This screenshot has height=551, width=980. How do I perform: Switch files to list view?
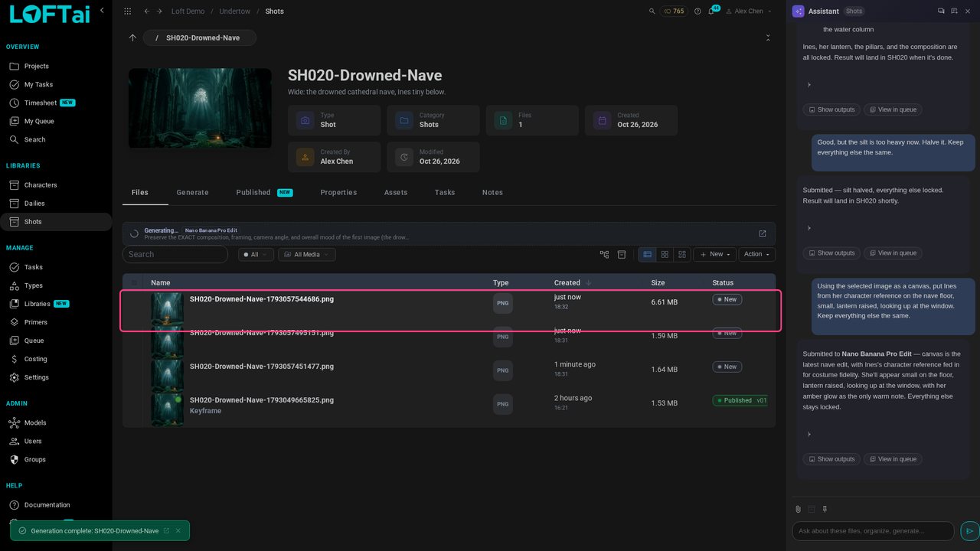[647, 254]
